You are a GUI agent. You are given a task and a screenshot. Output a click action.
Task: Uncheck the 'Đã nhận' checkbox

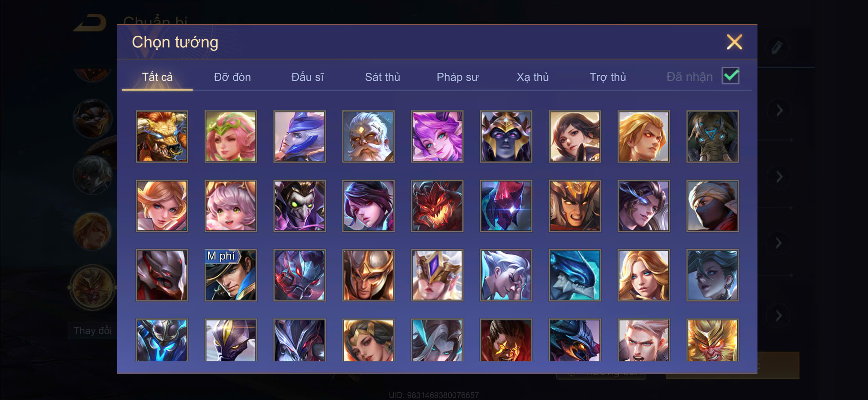730,75
